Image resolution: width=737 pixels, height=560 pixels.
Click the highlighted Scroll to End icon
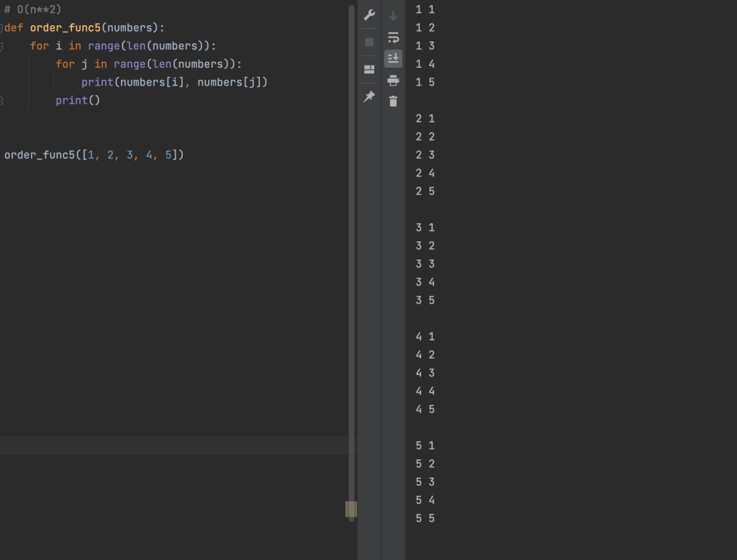393,58
